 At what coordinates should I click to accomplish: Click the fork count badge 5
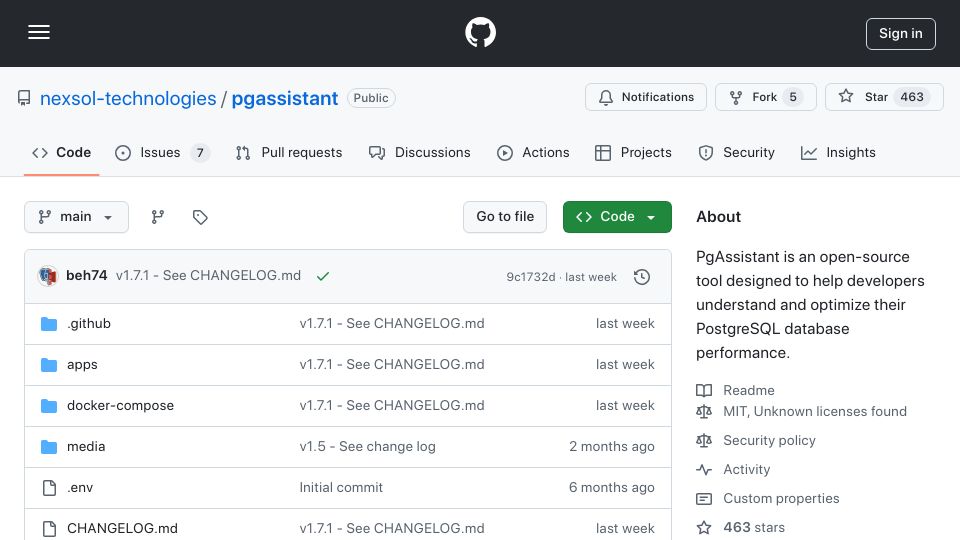point(793,97)
